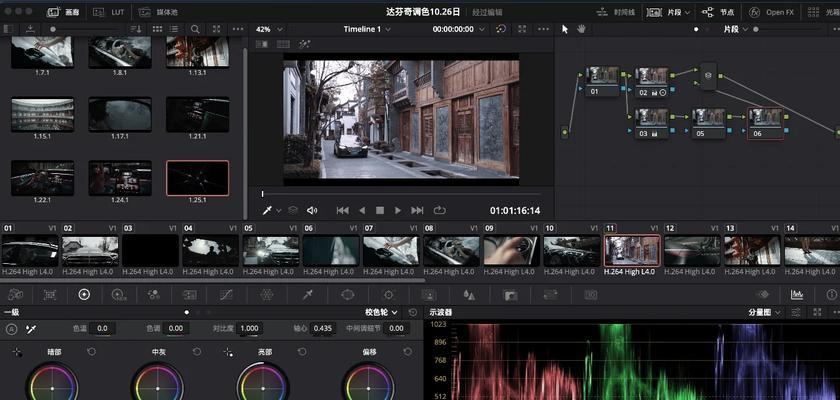
Task: Open the Open FX panel
Action: click(771, 12)
